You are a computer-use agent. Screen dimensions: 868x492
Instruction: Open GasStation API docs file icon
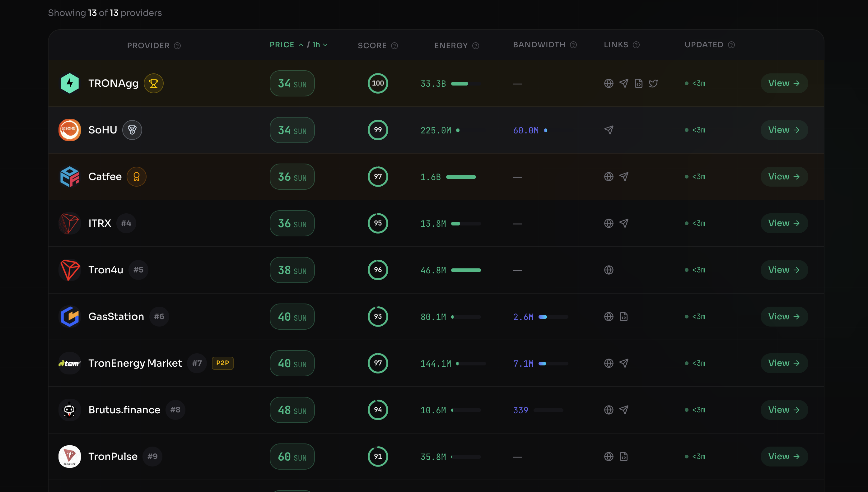(623, 316)
